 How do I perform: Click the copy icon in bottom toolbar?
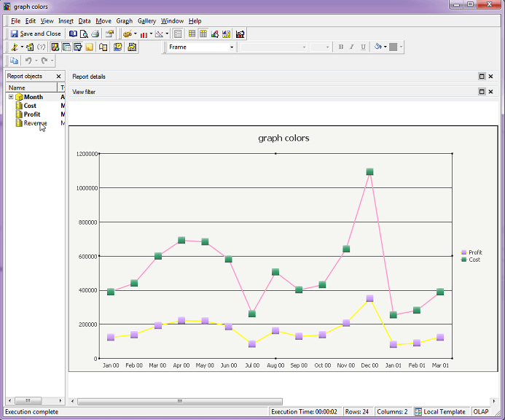click(x=15, y=61)
